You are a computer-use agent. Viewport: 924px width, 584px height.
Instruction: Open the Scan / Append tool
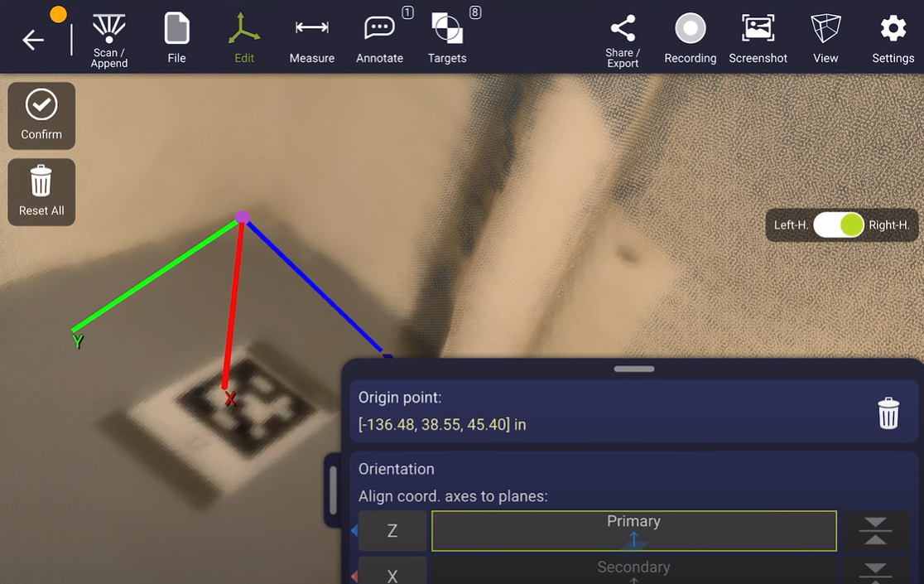pos(109,40)
